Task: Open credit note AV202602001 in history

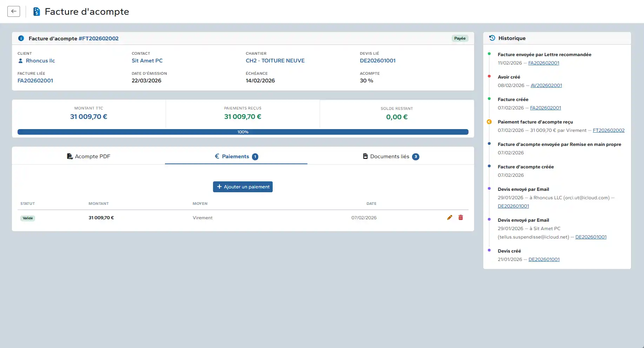Action: [546, 85]
